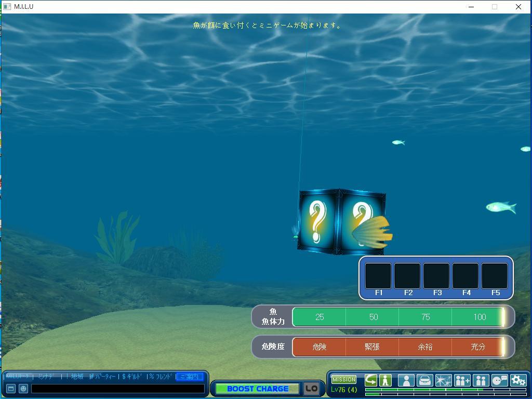Select the パーティー chat tab
The image size is (532, 399).
[104, 377]
